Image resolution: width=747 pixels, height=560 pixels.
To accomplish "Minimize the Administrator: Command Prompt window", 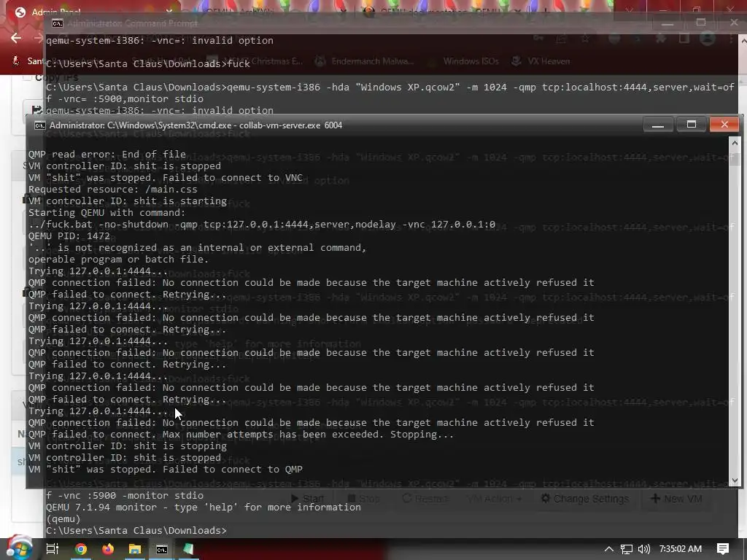I will (668, 23).
